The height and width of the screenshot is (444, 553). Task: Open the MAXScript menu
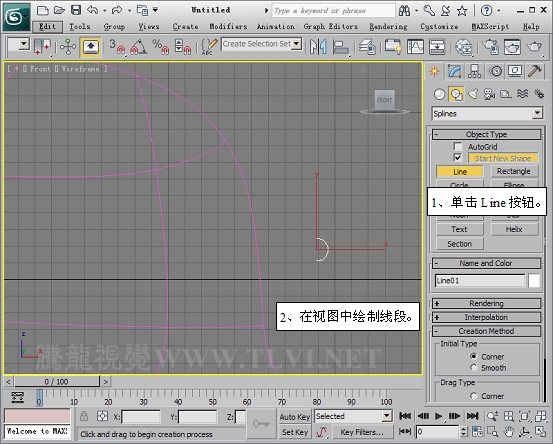point(490,26)
